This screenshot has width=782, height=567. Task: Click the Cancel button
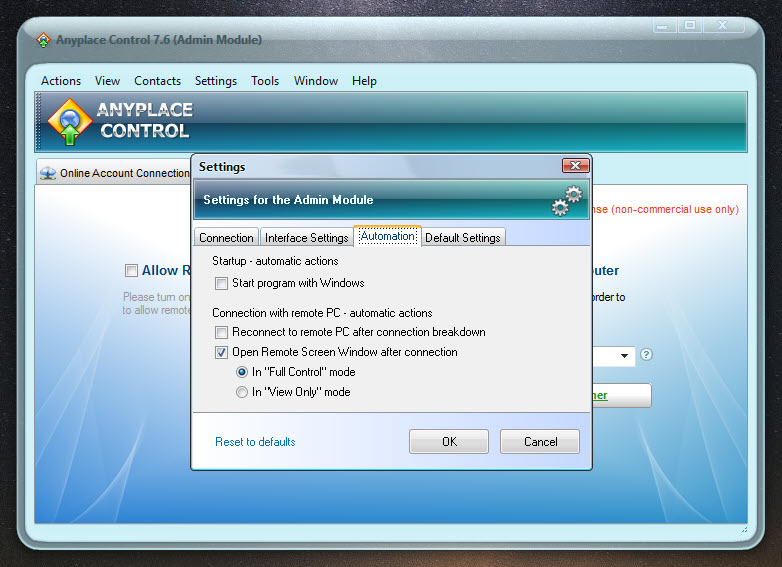pyautogui.click(x=540, y=441)
